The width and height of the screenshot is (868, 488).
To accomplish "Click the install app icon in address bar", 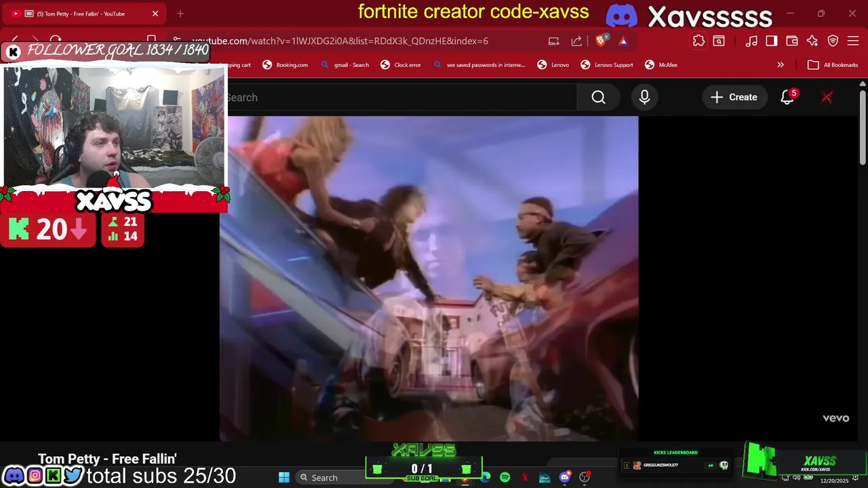I will tap(554, 41).
